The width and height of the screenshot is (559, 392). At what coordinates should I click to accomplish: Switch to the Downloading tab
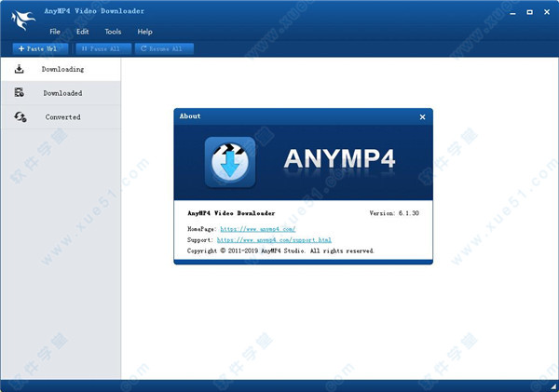[61, 69]
